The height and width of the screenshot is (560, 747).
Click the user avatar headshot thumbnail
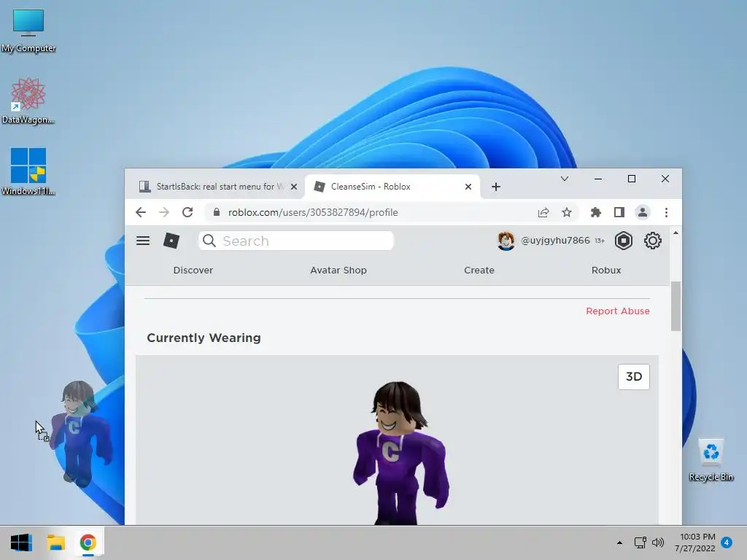click(x=506, y=241)
